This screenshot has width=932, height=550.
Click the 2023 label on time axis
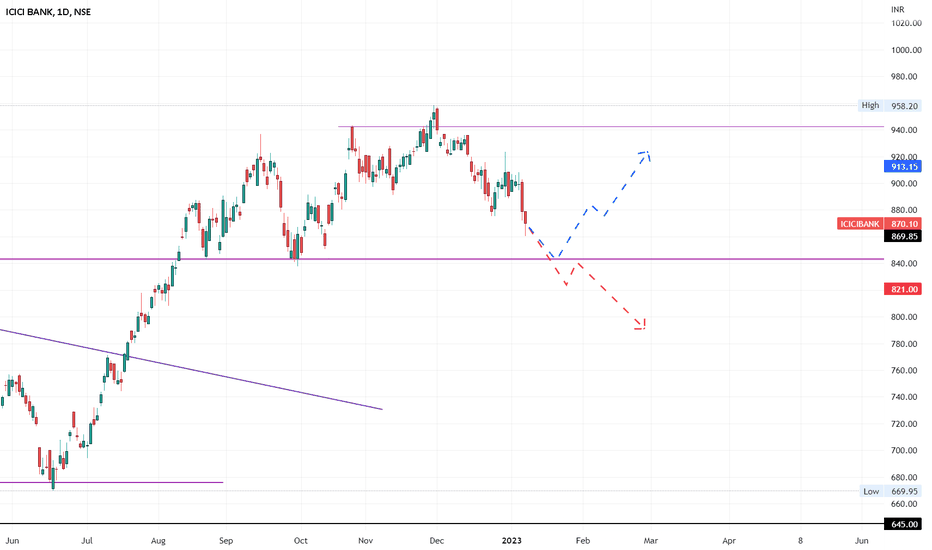511,541
